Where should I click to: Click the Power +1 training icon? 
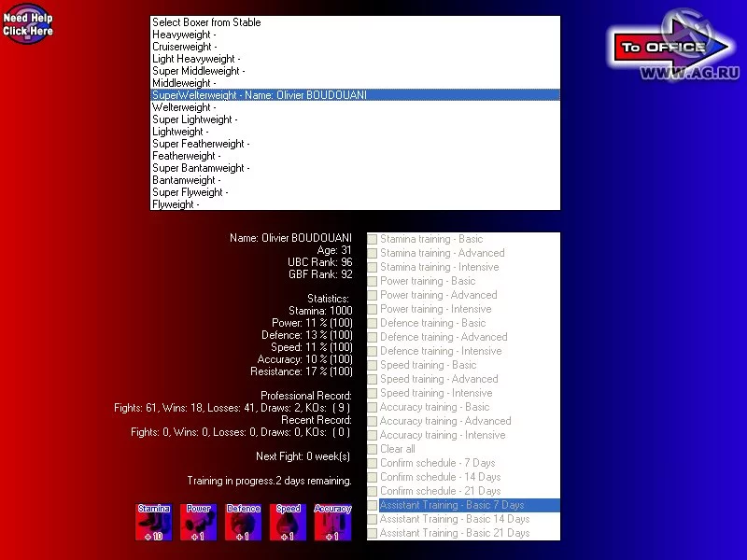pyautogui.click(x=199, y=522)
